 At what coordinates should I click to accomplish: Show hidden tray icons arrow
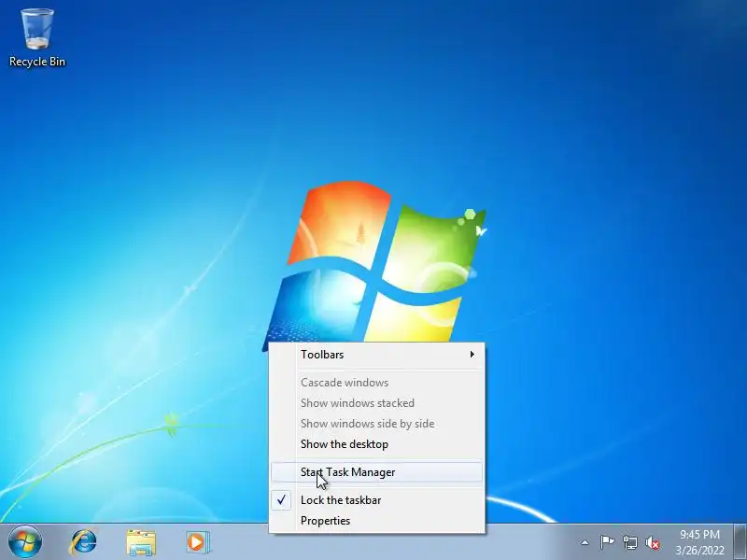(x=585, y=542)
